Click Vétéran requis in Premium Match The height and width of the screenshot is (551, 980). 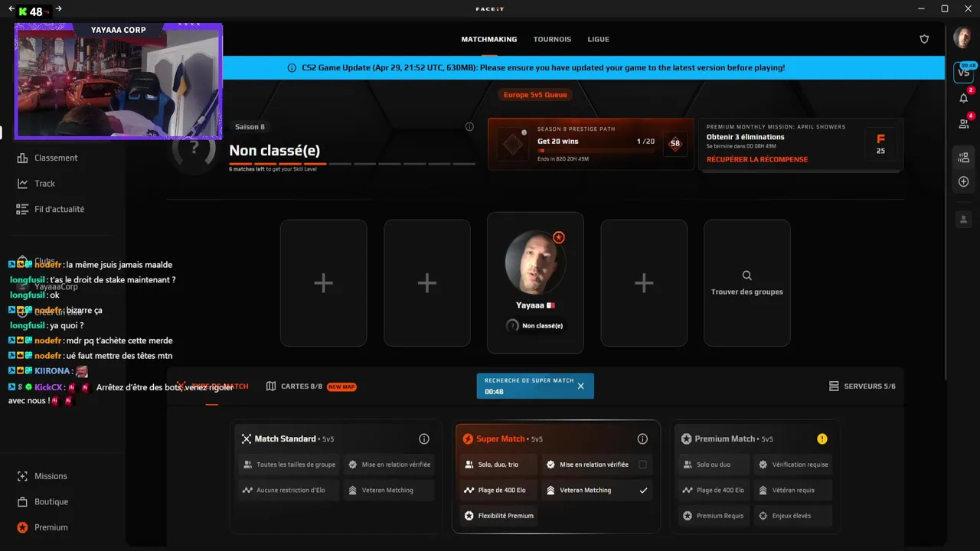793,490
